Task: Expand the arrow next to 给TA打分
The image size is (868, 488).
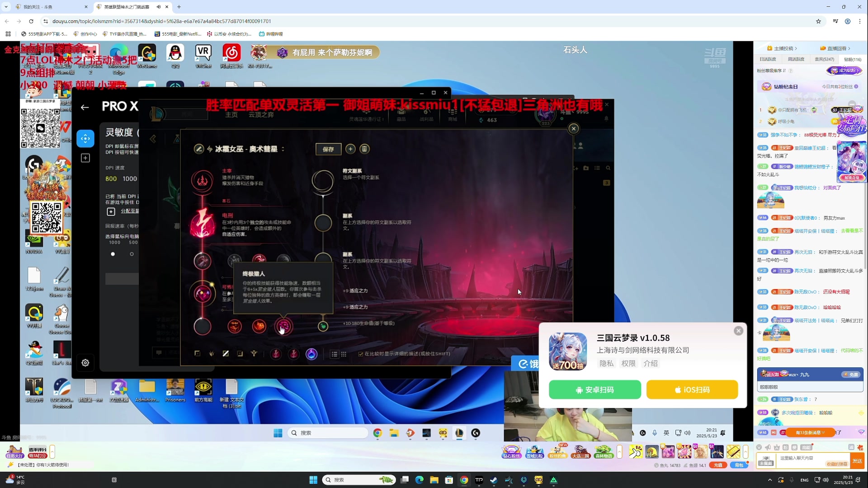Action: [52, 451]
